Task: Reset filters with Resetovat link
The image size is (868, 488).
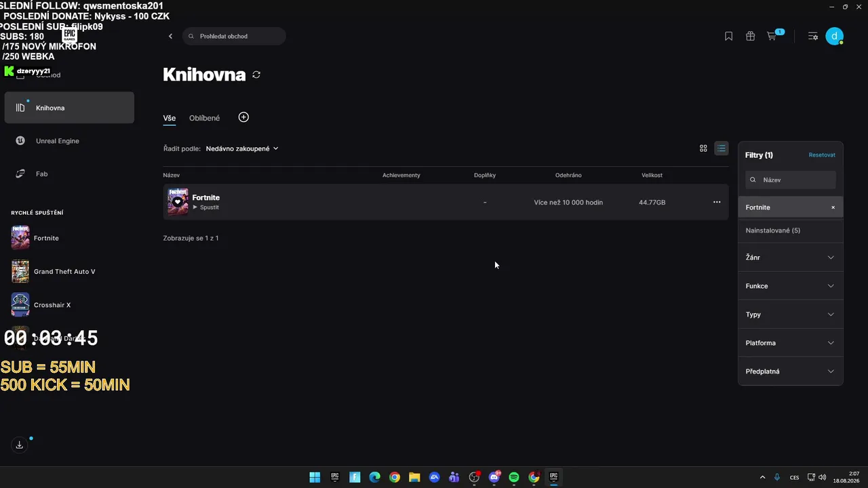Action: click(x=822, y=155)
